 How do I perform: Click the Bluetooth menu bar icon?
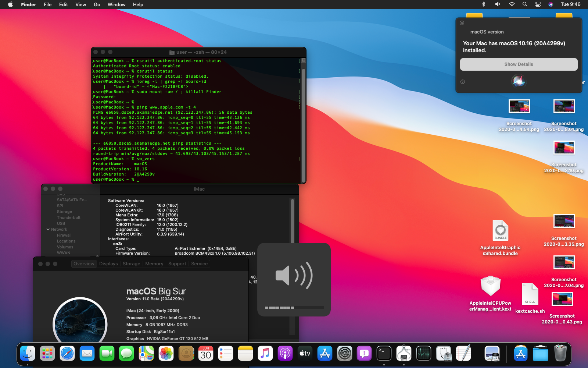tap(484, 4)
